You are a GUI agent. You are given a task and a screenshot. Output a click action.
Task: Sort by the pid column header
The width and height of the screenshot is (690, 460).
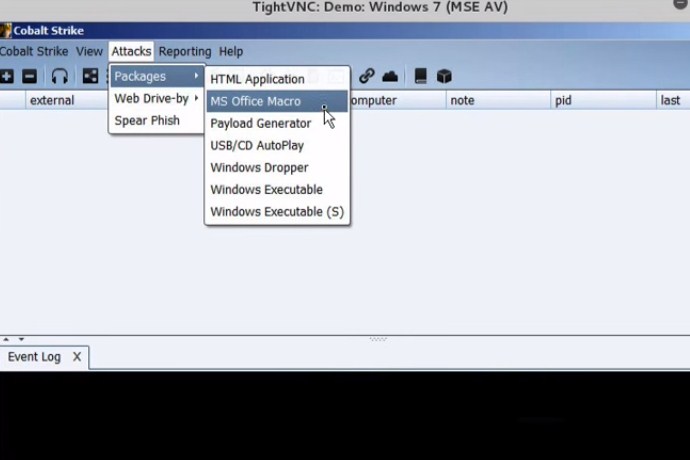tap(603, 100)
